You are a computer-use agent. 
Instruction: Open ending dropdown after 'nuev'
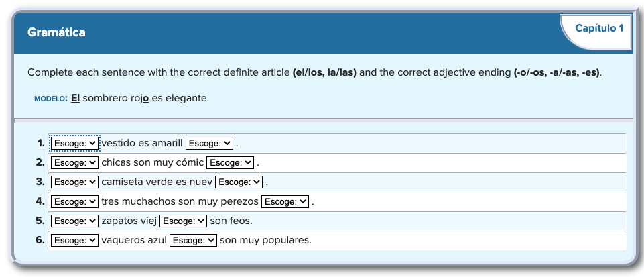tap(239, 182)
